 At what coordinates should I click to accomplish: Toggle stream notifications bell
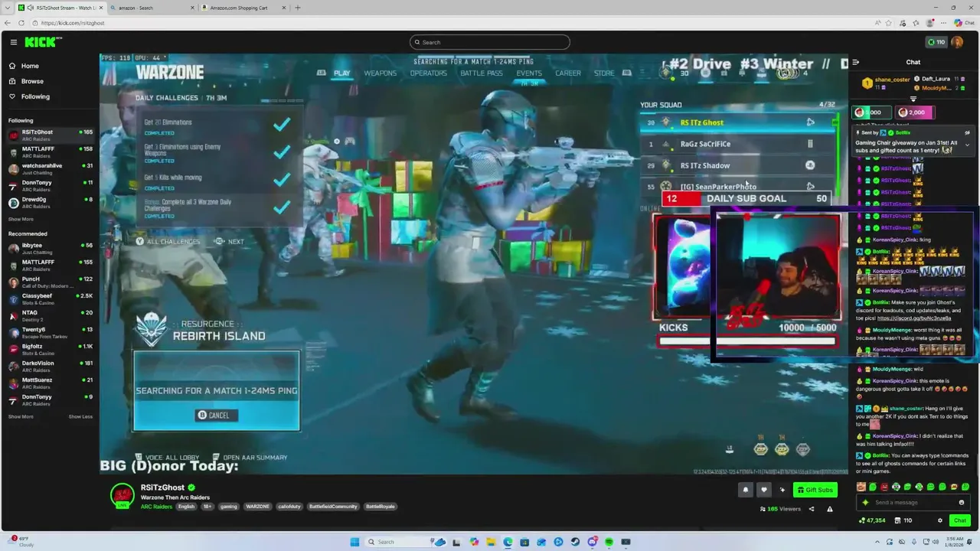coord(746,490)
